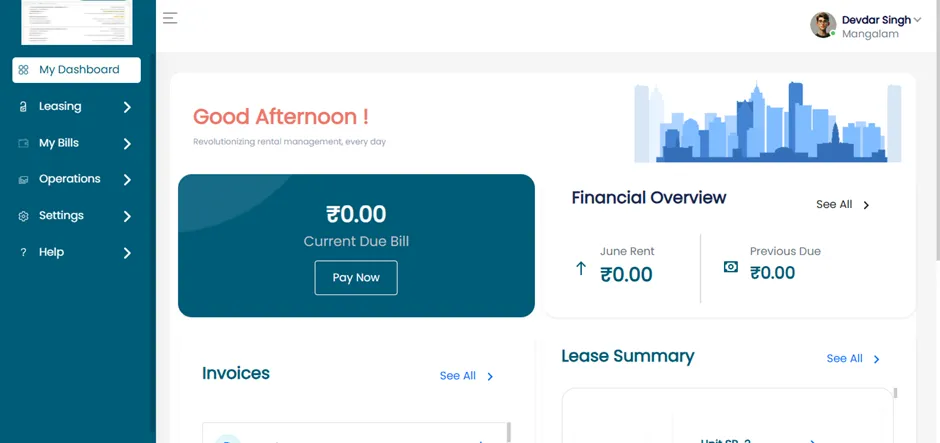Open See All under Financial Overview
This screenshot has width=940, height=443.
[x=843, y=204]
